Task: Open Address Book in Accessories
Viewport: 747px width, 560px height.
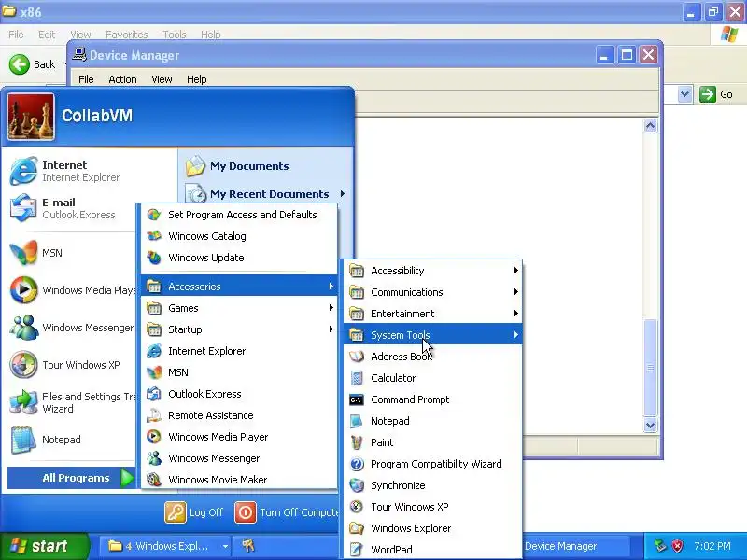Action: tap(432, 357)
